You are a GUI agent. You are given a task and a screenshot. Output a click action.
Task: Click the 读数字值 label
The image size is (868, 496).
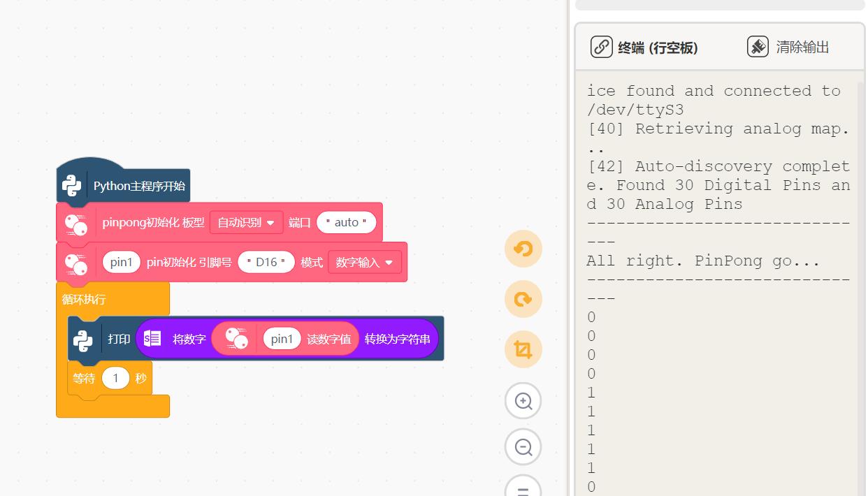[x=329, y=339]
